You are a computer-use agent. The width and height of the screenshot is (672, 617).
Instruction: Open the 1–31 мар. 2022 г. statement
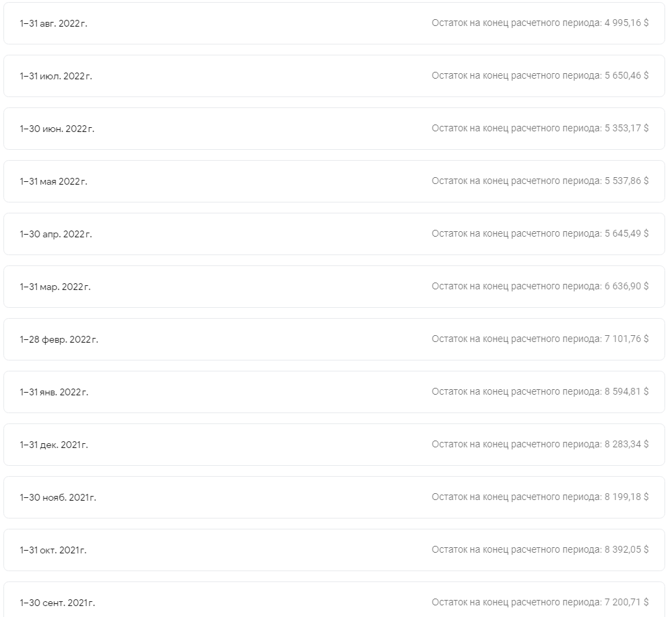pos(334,287)
